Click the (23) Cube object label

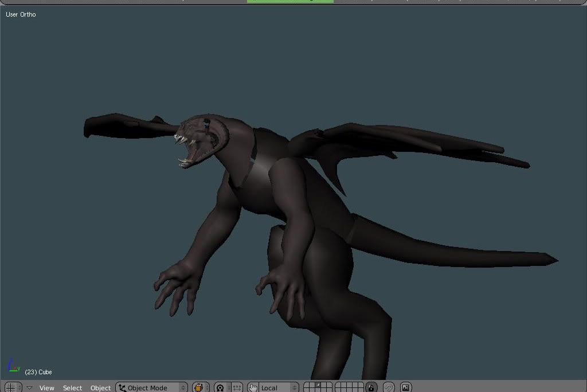pyautogui.click(x=38, y=372)
